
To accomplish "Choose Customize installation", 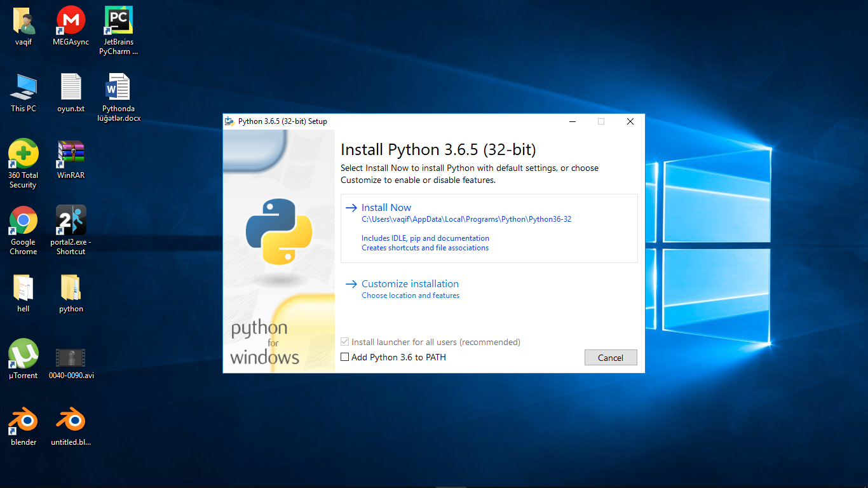I will pyautogui.click(x=410, y=283).
